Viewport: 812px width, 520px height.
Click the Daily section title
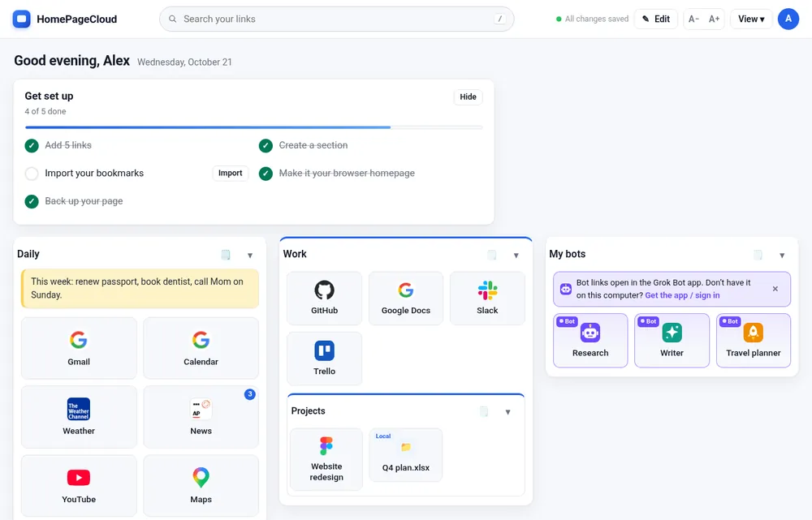(x=28, y=254)
